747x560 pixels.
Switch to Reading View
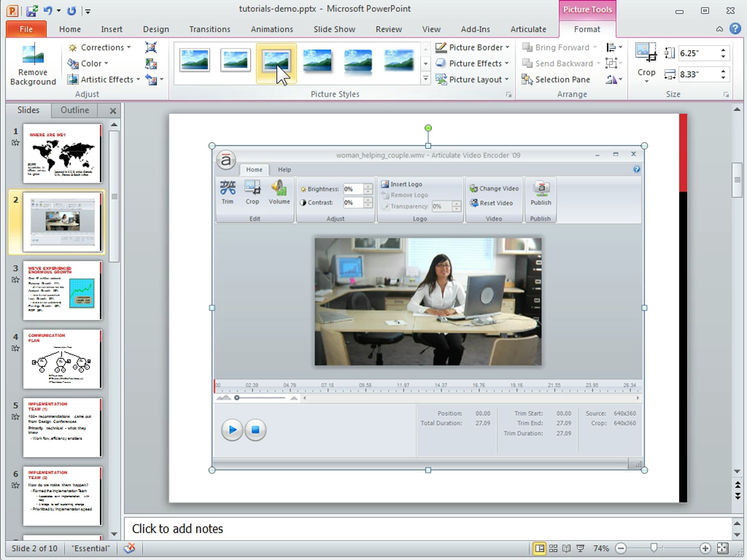(x=566, y=548)
